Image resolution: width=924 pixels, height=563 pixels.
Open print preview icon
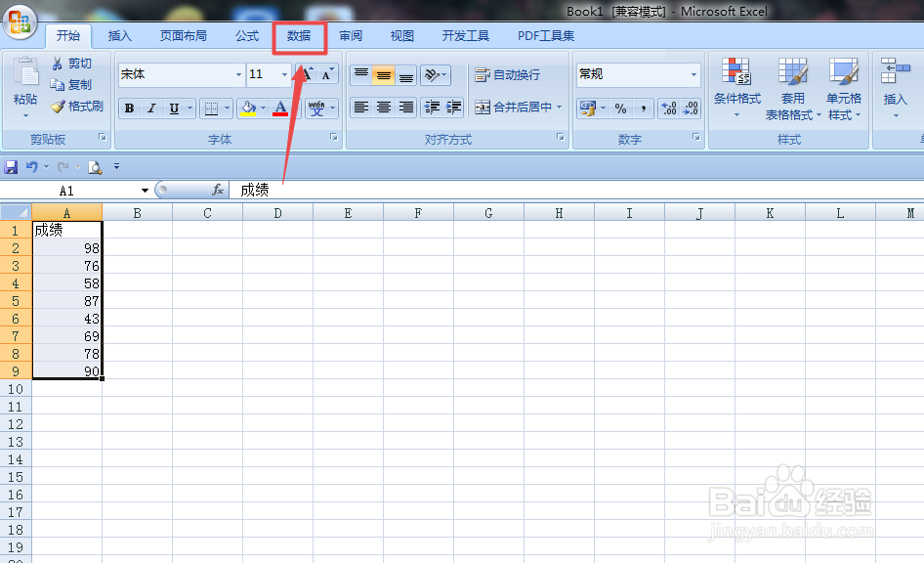95,167
